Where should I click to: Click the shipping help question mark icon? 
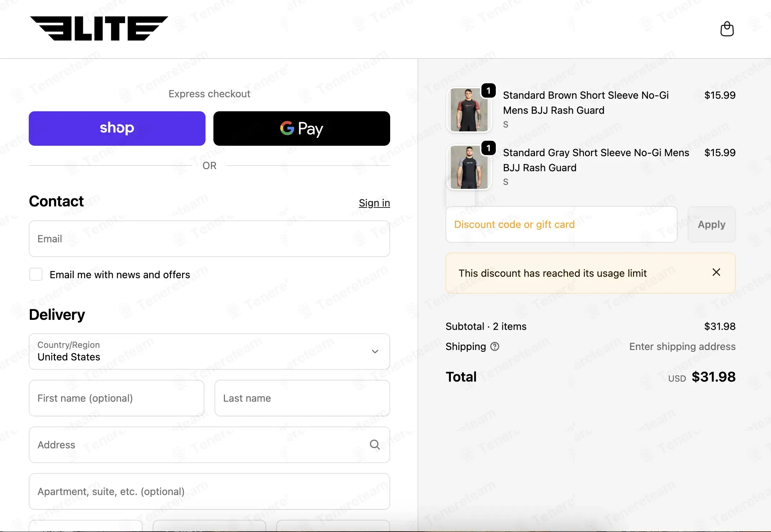pyautogui.click(x=495, y=346)
